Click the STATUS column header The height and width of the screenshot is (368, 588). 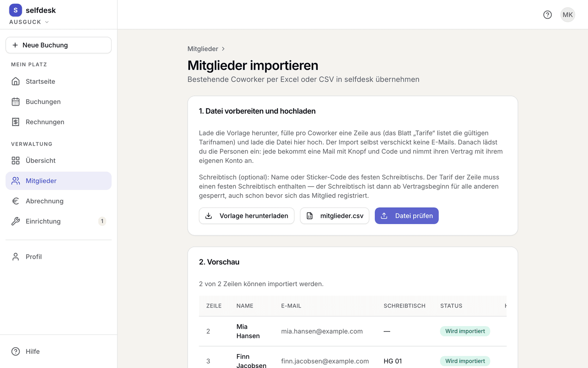click(x=451, y=306)
